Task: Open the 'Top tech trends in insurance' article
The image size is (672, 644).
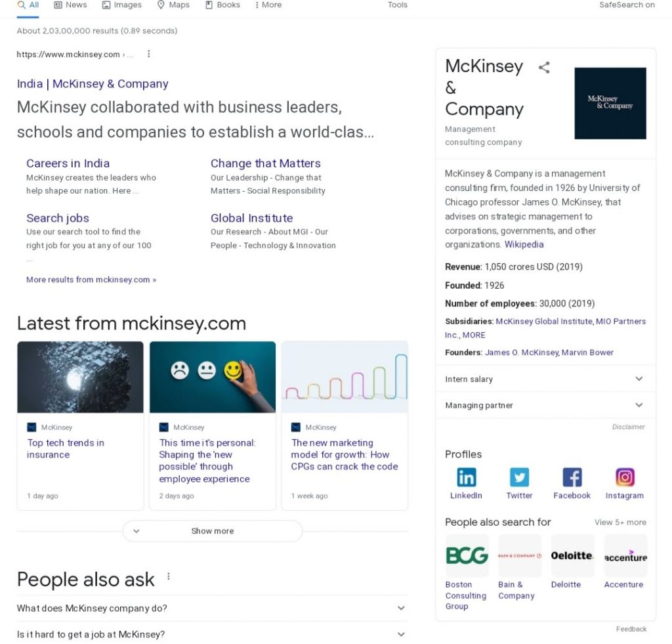Action: click(x=66, y=449)
